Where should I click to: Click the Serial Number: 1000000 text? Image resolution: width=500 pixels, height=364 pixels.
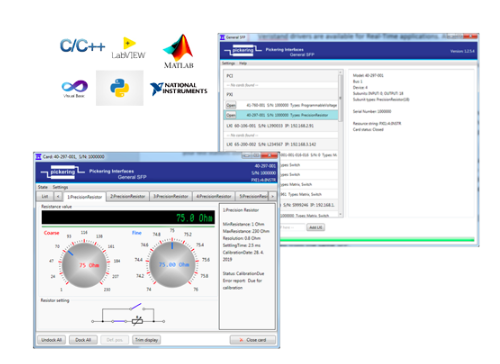click(372, 111)
